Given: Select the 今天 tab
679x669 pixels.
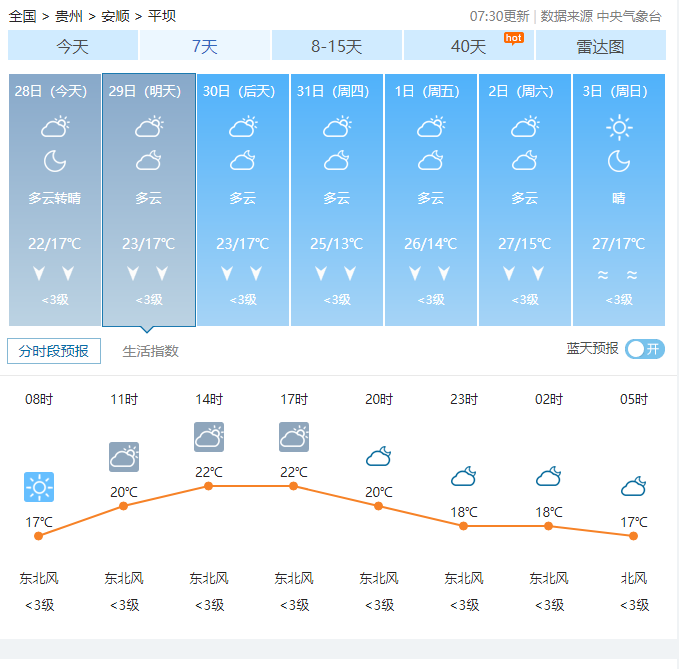Looking at the screenshot, I should tap(73, 45).
